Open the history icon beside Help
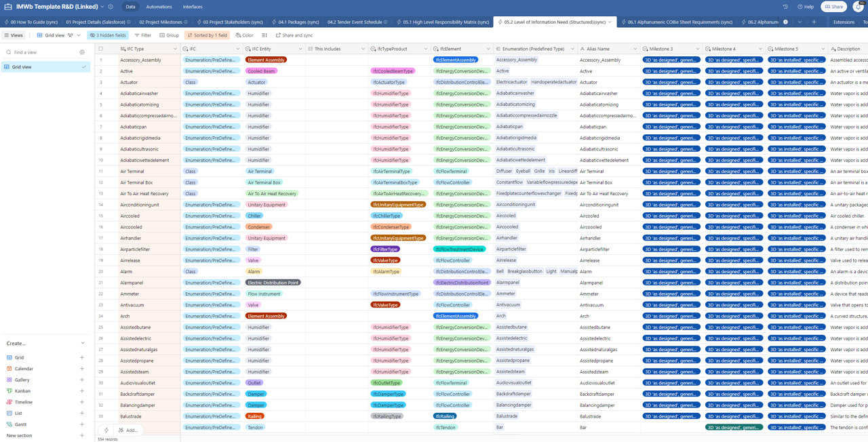868x442 pixels. coord(785,6)
